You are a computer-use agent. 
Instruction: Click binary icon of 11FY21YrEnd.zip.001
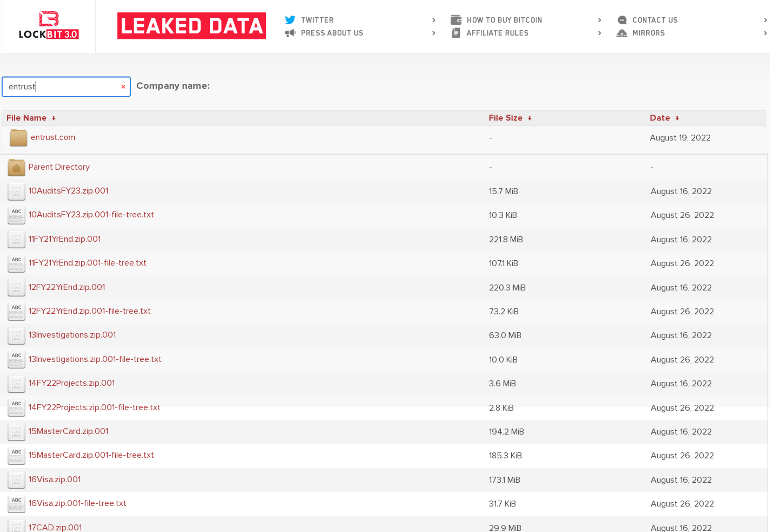pyautogui.click(x=16, y=240)
